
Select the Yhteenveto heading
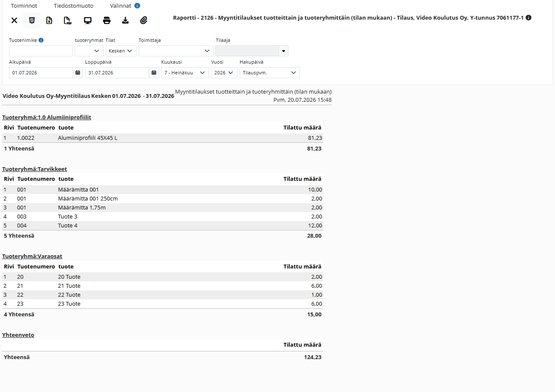click(x=18, y=335)
